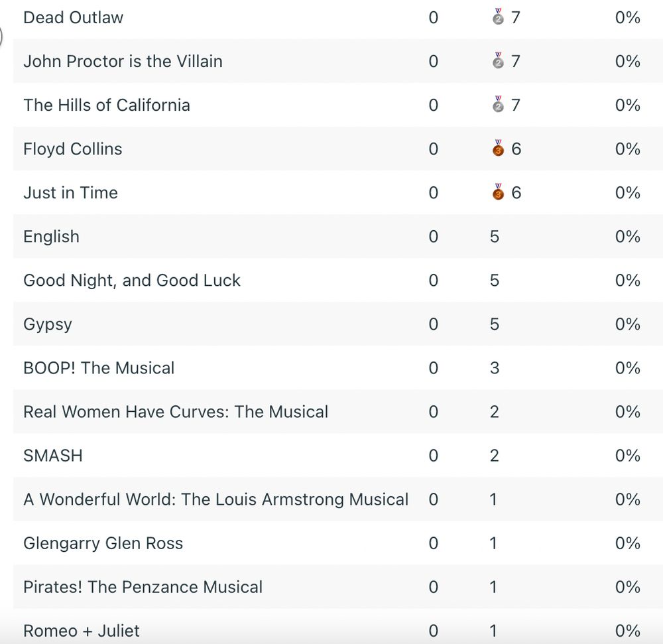This screenshot has width=663, height=644.
Task: Open Real Women Have Curves: The Musical
Action: pyautogui.click(x=176, y=411)
